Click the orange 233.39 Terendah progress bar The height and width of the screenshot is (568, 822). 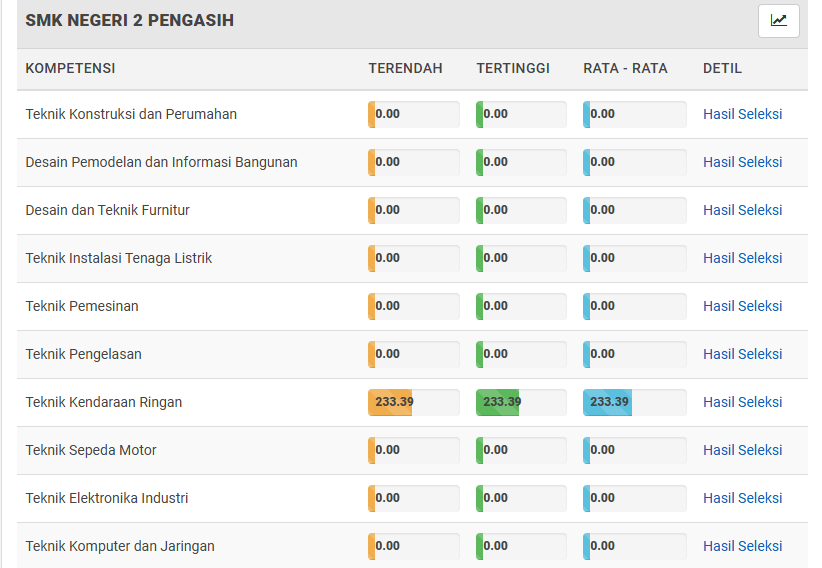[x=414, y=402]
